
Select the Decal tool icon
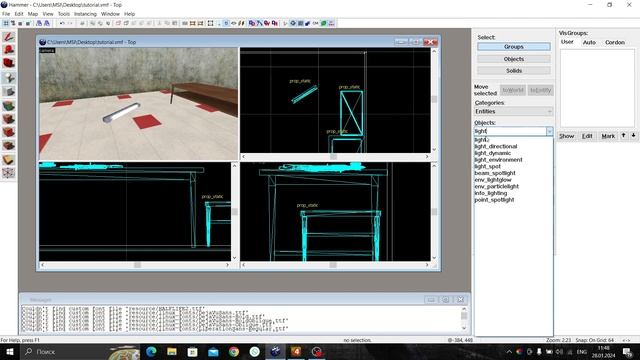(9, 132)
